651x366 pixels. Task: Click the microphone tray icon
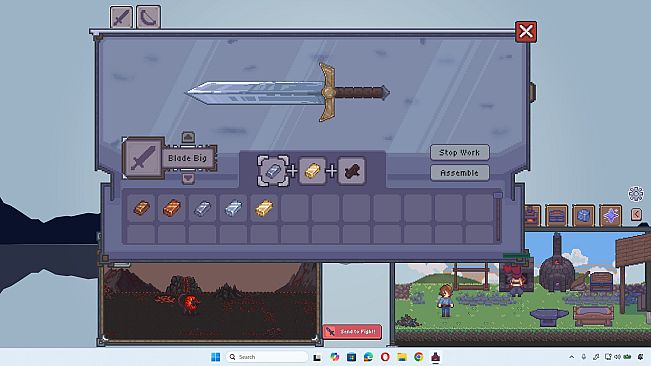tap(584, 357)
